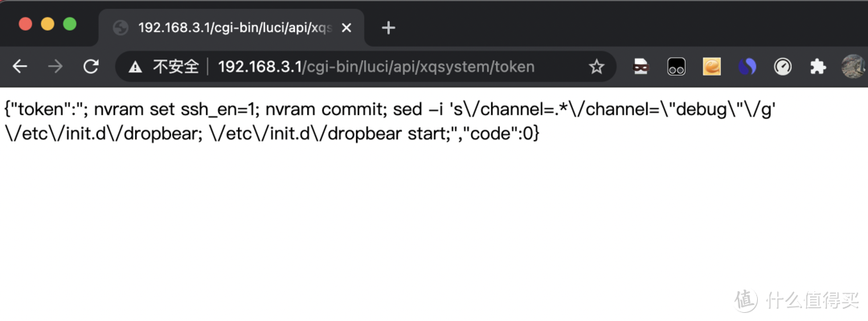
Task: Open the blue S extension icon
Action: click(747, 67)
